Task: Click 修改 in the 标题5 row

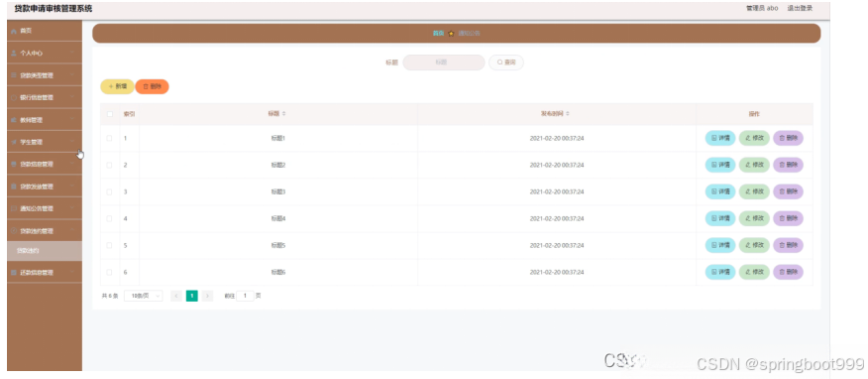Action: tap(754, 245)
